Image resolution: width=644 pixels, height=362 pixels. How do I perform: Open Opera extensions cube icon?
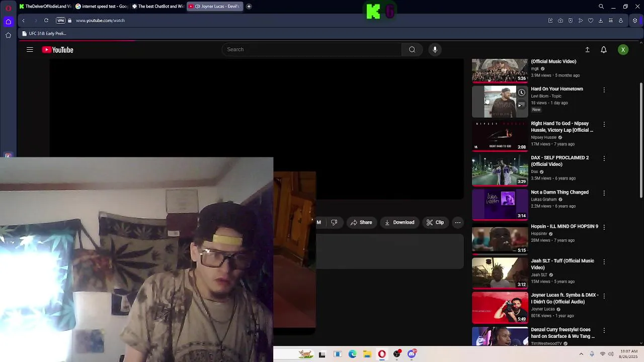pyautogui.click(x=635, y=21)
